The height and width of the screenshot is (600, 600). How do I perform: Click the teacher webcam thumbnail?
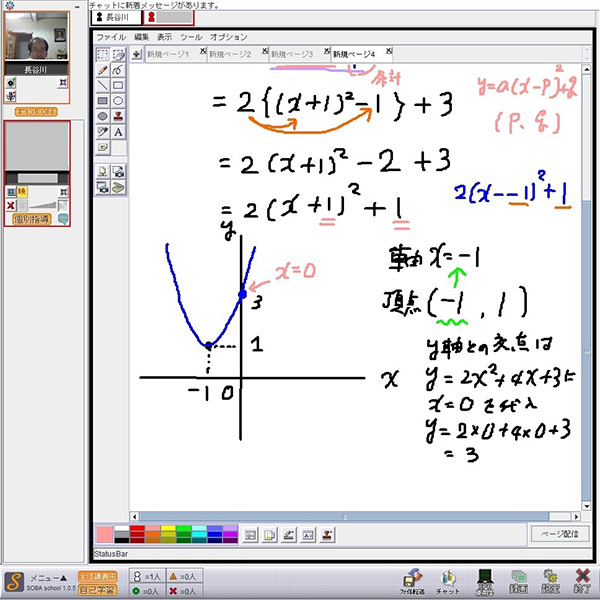pos(36,36)
